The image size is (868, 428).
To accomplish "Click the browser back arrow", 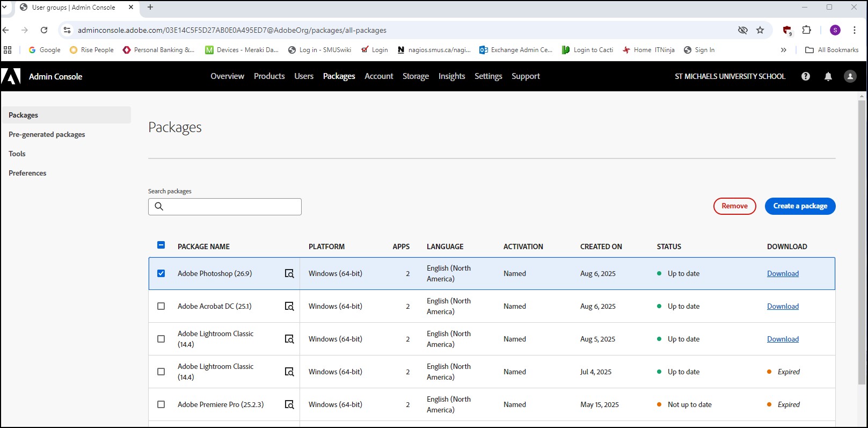I will pos(6,30).
